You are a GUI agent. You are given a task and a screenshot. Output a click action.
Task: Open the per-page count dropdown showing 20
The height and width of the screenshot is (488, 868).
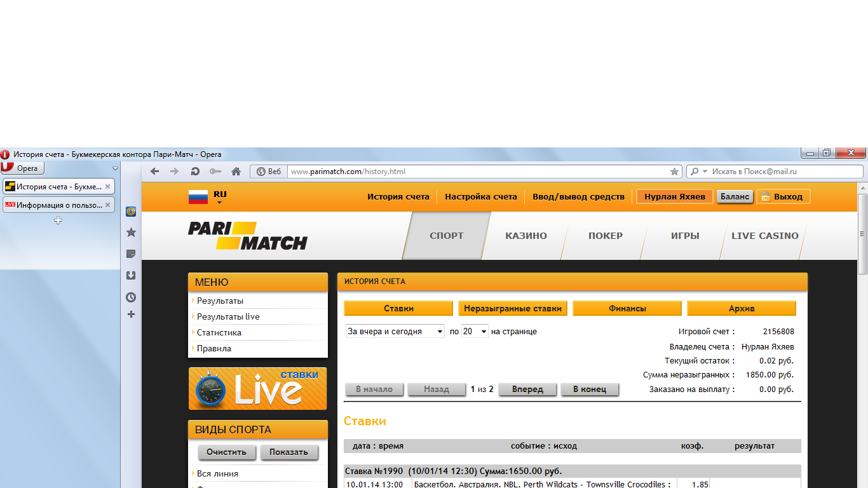coord(475,332)
